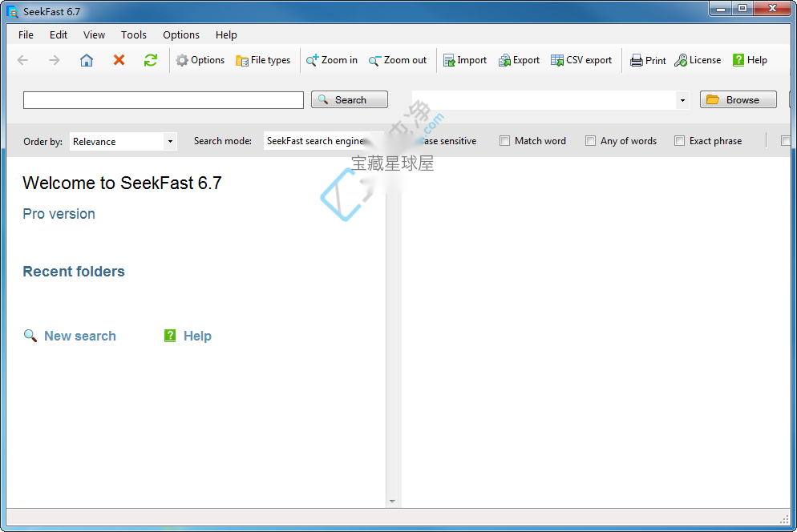Image resolution: width=797 pixels, height=532 pixels.
Task: Stop search with the red X icon
Action: tap(119, 60)
